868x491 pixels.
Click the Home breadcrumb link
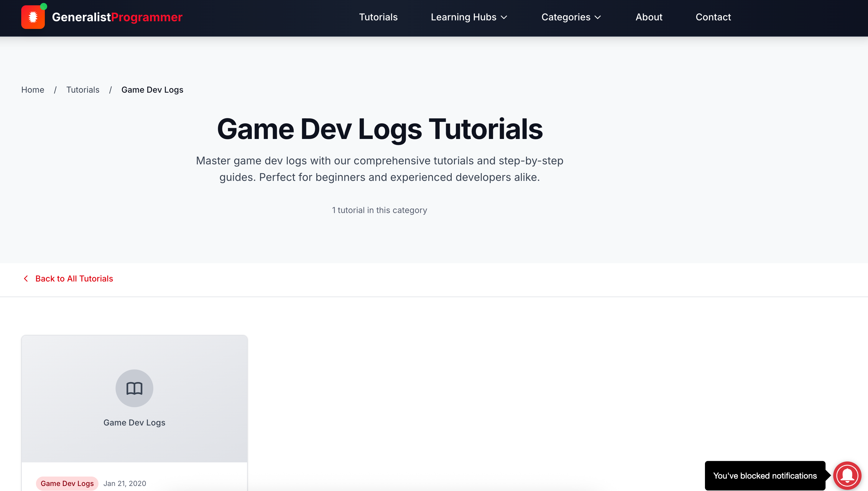33,90
